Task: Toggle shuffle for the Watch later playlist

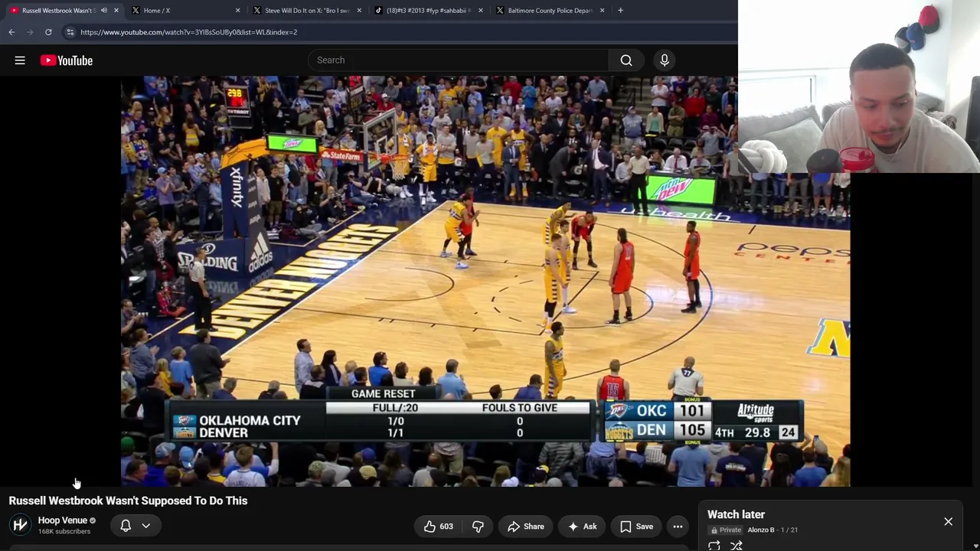Action: 737,546
